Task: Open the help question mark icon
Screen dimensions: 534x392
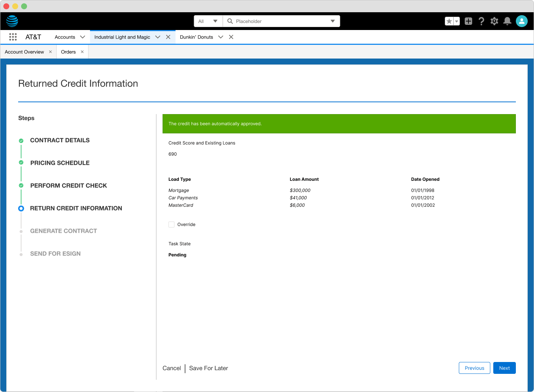Action: (x=481, y=21)
